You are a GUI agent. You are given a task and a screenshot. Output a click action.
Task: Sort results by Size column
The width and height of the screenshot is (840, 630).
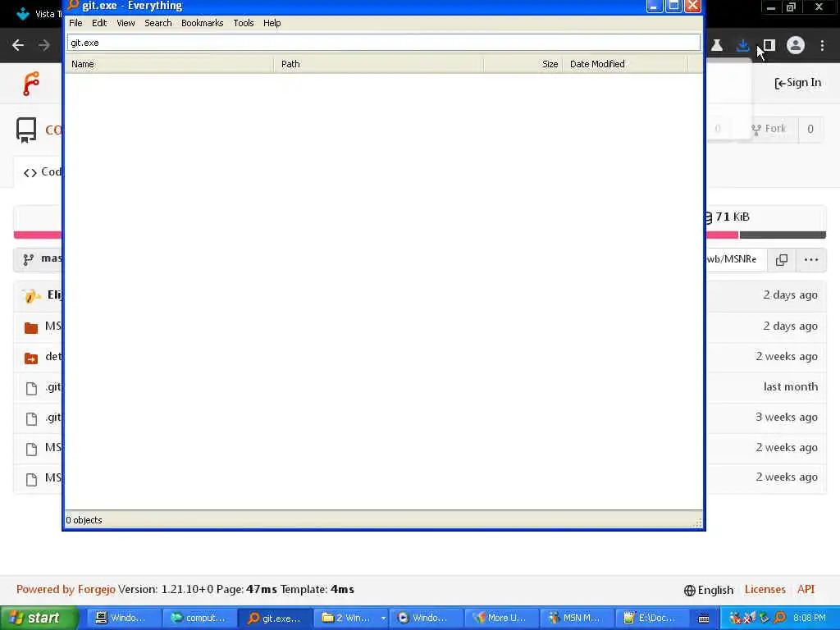523,64
